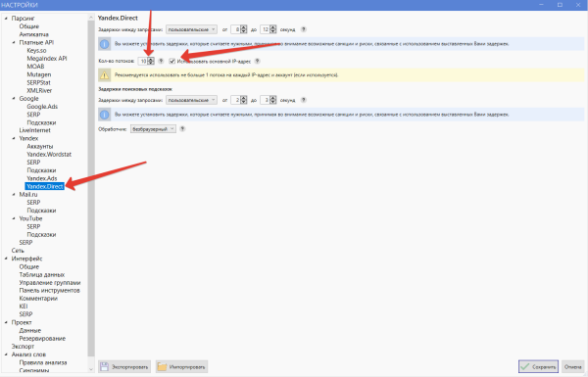The width and height of the screenshot is (588, 377).
Task: Collapse the Платные API node
Action: pyautogui.click(x=14, y=42)
